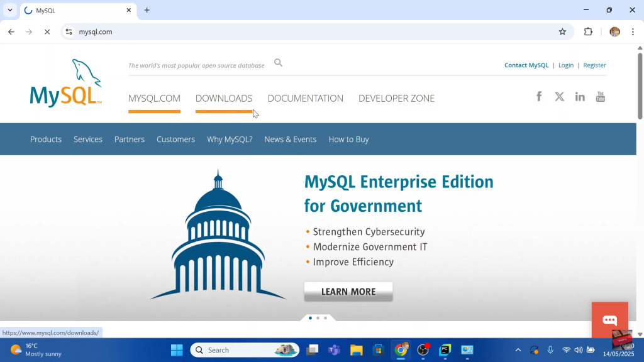Open the Services menu item

point(88,140)
